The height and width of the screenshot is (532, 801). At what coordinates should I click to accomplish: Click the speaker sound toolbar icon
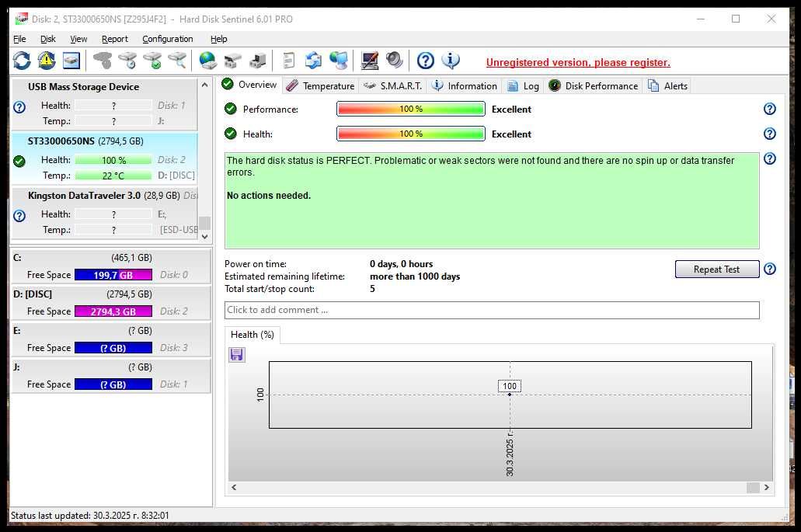[394, 61]
